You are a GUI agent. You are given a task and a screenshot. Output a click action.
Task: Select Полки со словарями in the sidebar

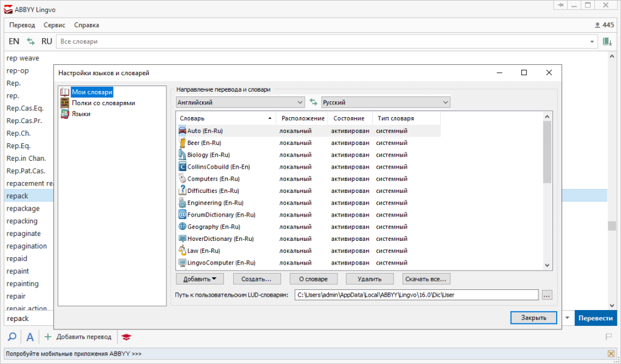(103, 103)
